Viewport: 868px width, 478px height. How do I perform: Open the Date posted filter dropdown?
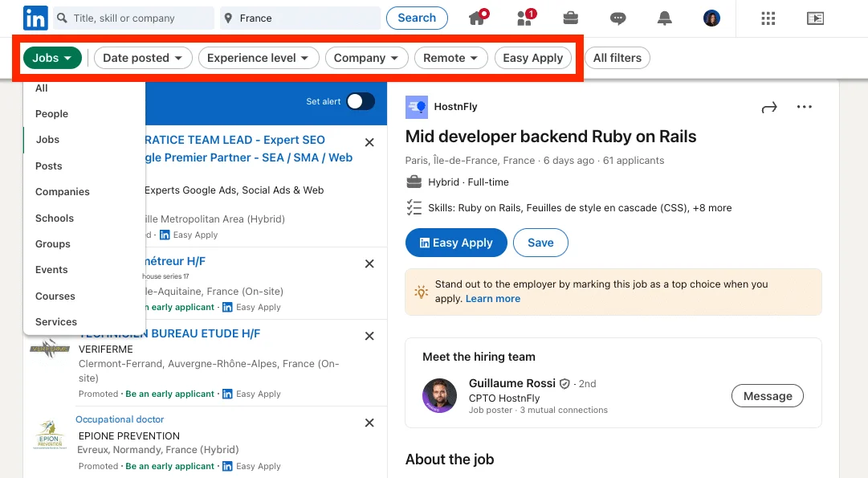tap(143, 58)
